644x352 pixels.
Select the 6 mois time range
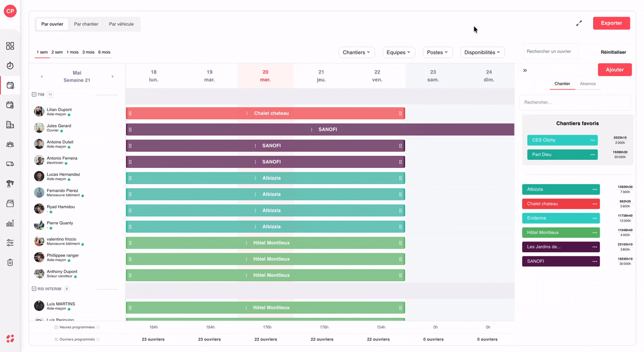click(x=104, y=52)
